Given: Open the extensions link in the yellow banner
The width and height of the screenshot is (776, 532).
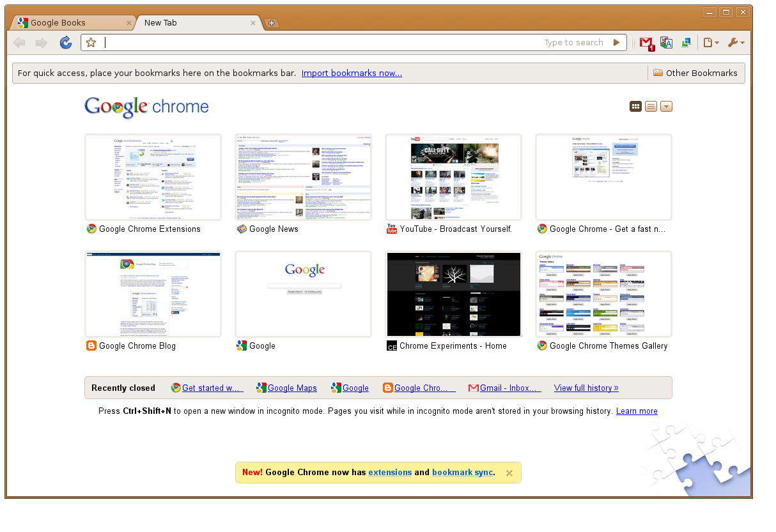Looking at the screenshot, I should tap(390, 473).
